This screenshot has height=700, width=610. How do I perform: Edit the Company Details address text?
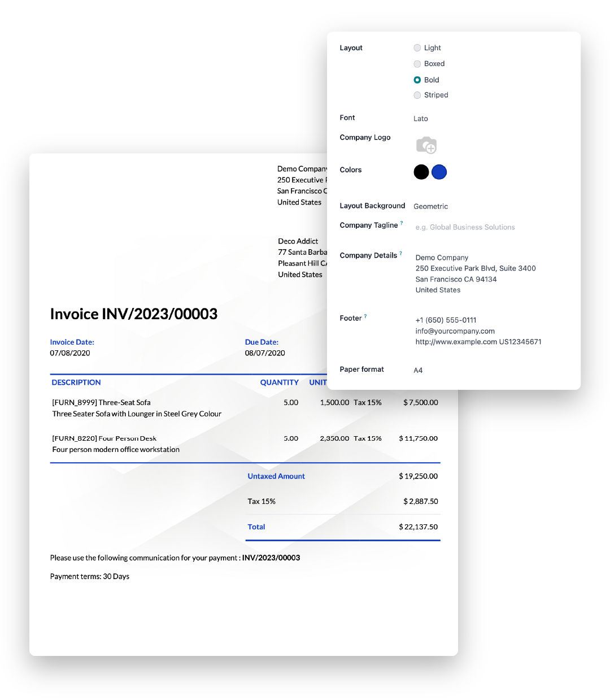(476, 273)
